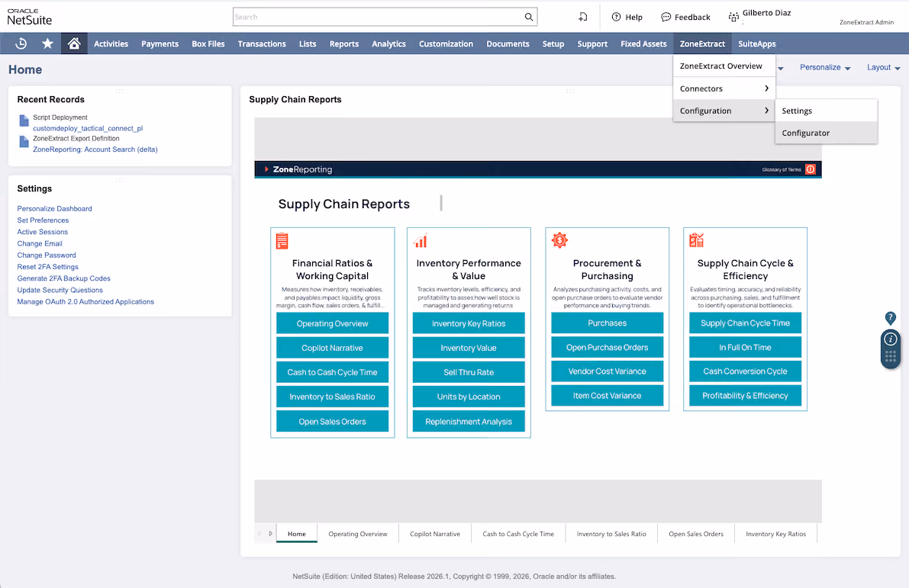This screenshot has width=909, height=588.
Task: Click the Open Purchase Orders button
Action: tap(607, 347)
